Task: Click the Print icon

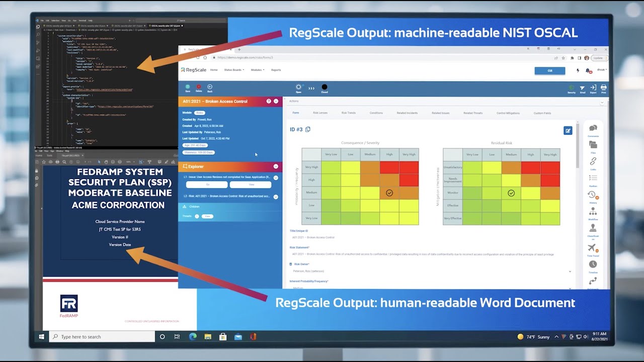Action: point(604,87)
